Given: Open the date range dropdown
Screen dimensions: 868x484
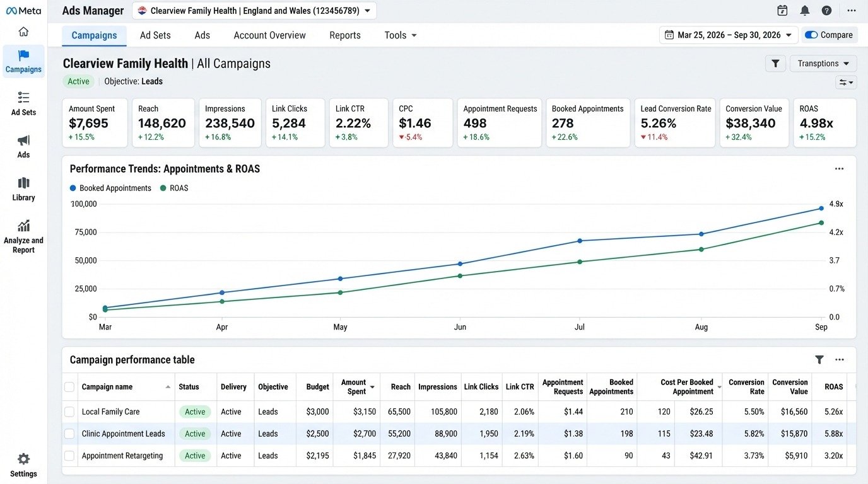Looking at the screenshot, I should [729, 35].
